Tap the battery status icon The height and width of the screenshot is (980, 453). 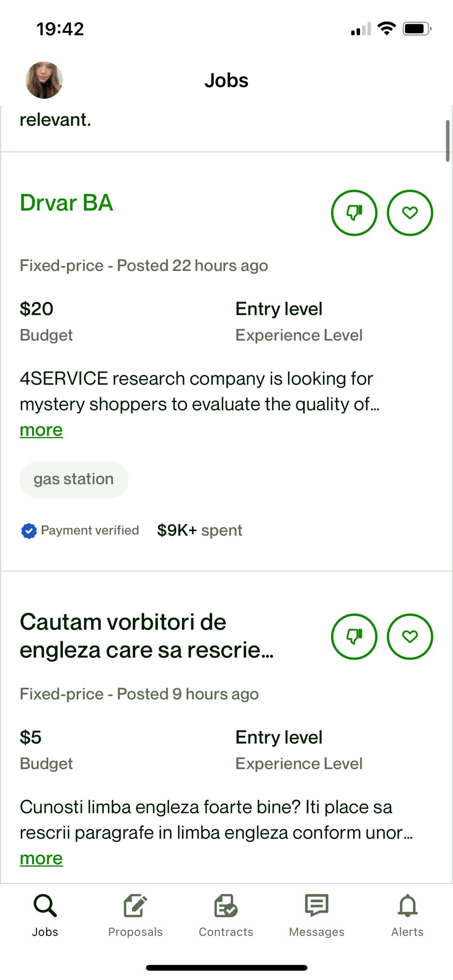[417, 29]
